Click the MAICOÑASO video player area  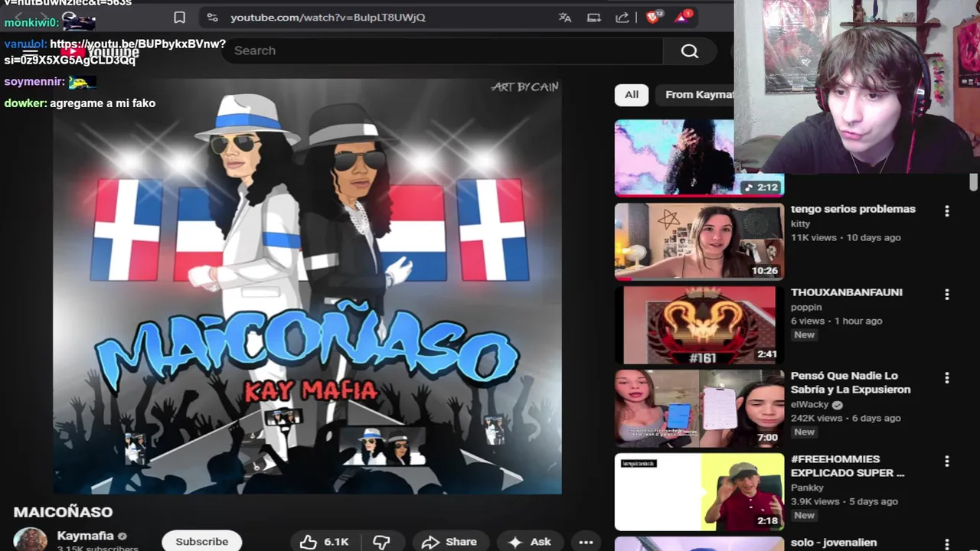307,287
